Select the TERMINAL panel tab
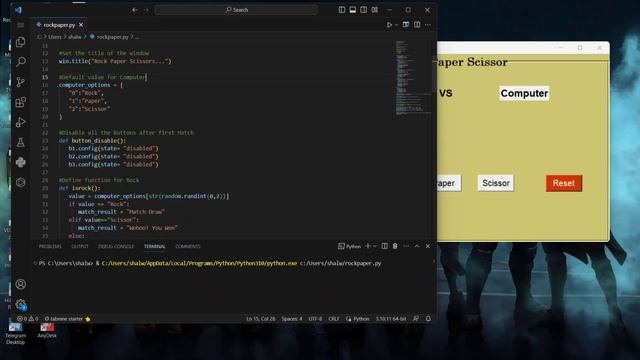Screen dimensions: 640x360 [155, 247]
